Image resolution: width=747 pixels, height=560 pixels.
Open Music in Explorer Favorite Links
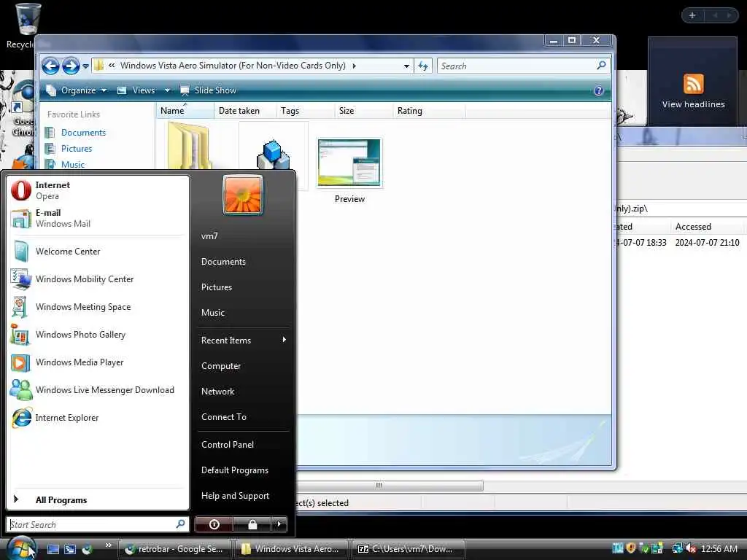point(72,164)
